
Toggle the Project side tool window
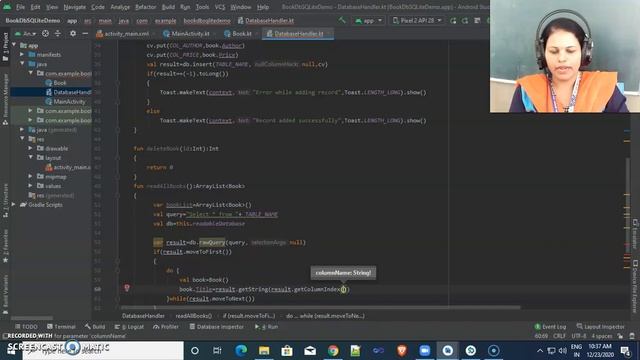coord(5,47)
